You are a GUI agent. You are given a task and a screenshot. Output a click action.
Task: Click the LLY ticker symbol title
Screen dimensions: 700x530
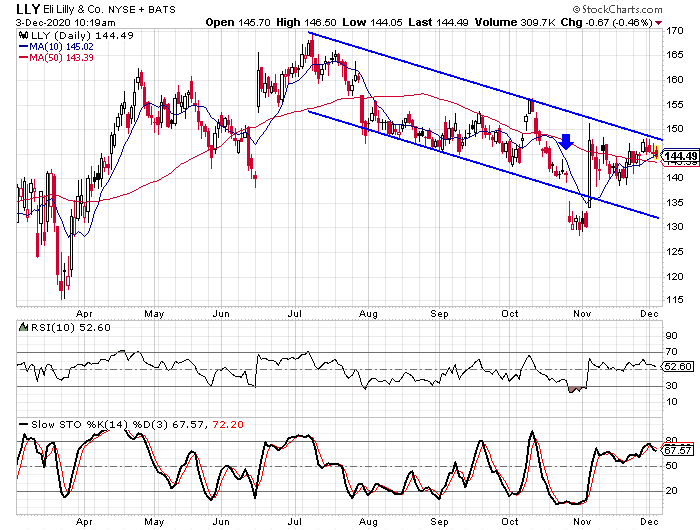tap(28, 8)
